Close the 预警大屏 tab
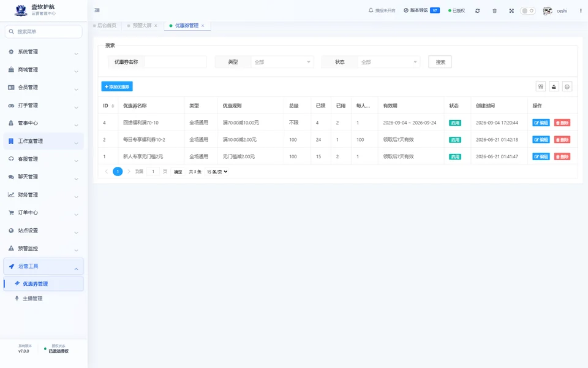The image size is (588, 368). click(156, 26)
